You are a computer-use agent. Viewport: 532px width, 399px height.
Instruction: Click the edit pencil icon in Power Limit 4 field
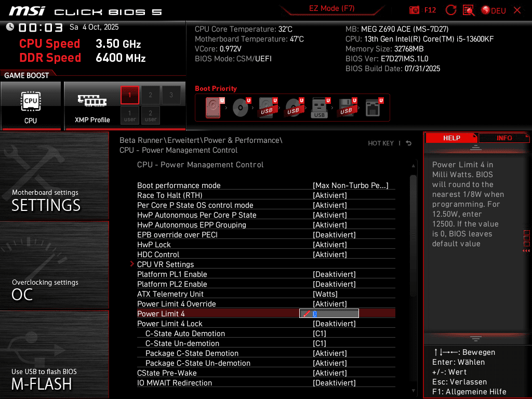(307, 314)
